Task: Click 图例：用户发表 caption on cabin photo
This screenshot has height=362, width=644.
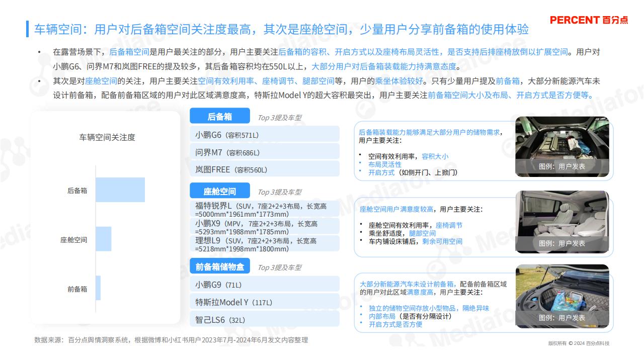Action: 562,243
